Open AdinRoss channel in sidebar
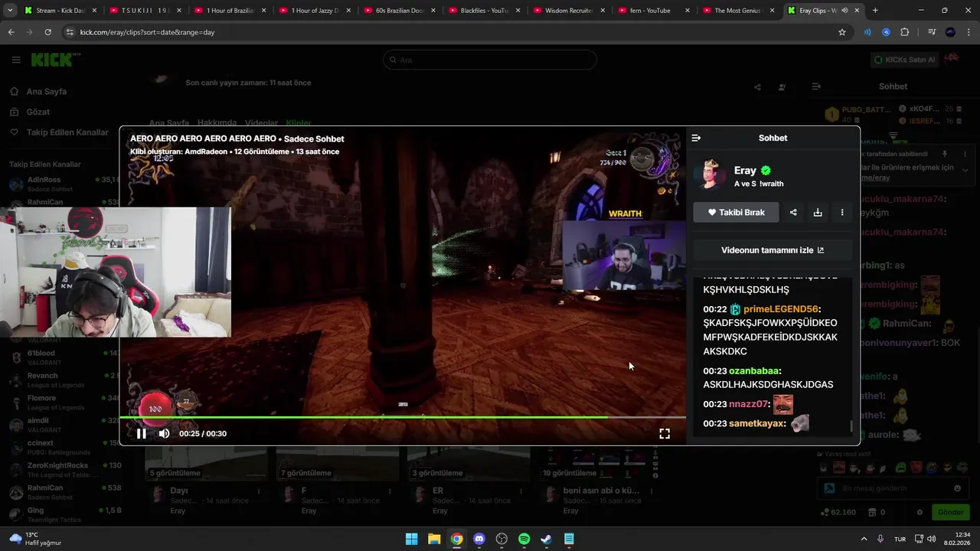Viewport: 980px width, 551px height. click(65, 184)
